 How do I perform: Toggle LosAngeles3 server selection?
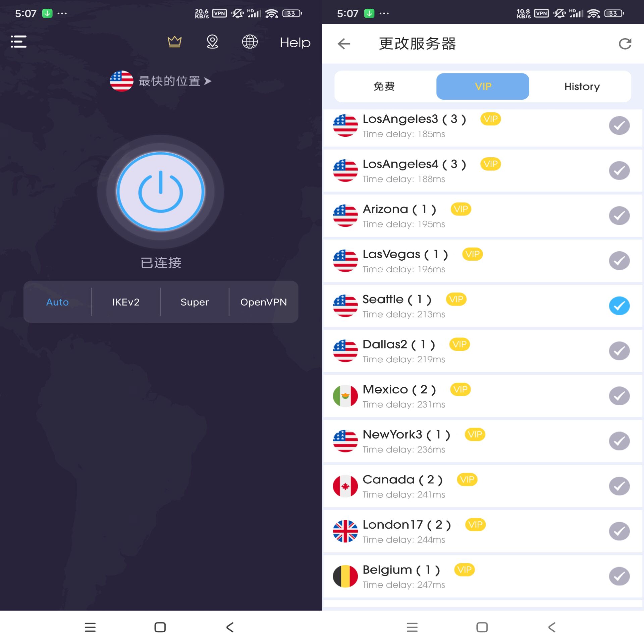(619, 124)
